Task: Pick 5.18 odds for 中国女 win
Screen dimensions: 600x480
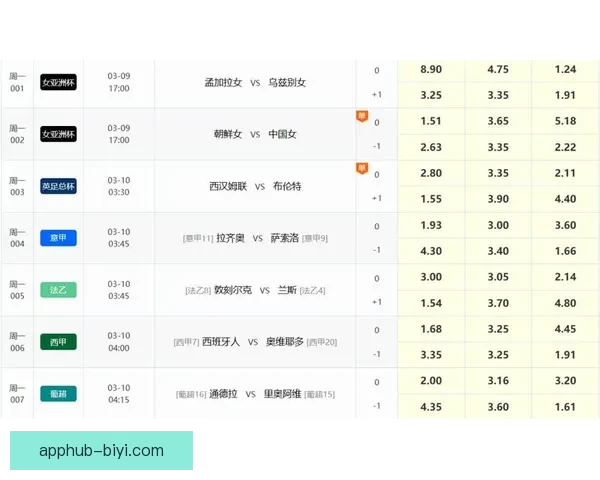Action: [565, 121]
